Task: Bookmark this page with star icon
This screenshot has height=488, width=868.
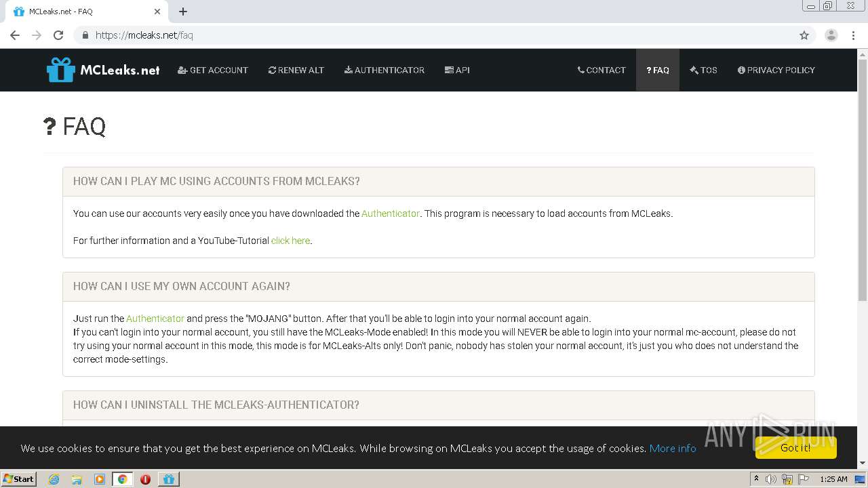Action: pyautogui.click(x=804, y=35)
